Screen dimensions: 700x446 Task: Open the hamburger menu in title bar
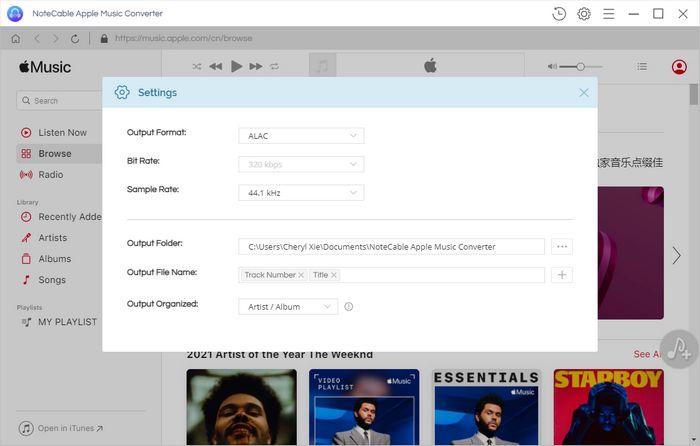(x=608, y=14)
